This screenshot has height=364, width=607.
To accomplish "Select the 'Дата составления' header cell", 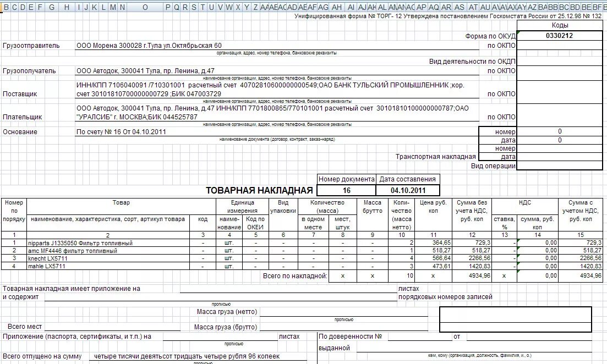I will [x=408, y=179].
